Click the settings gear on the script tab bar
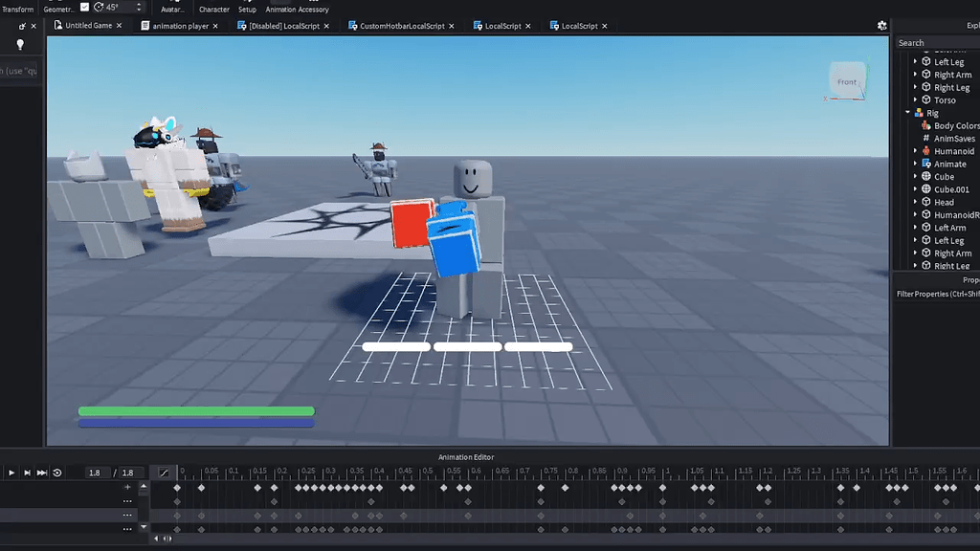980x551 pixels. pyautogui.click(x=881, y=26)
